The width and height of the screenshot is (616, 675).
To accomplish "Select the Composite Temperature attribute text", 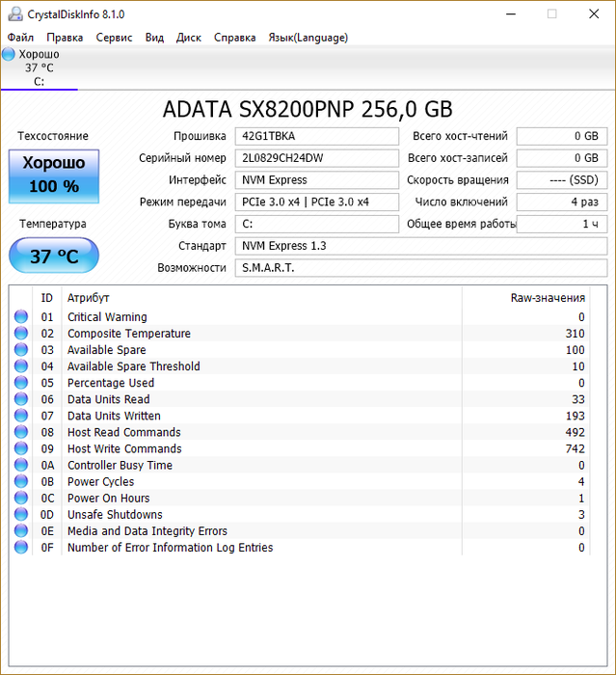I will [x=129, y=334].
